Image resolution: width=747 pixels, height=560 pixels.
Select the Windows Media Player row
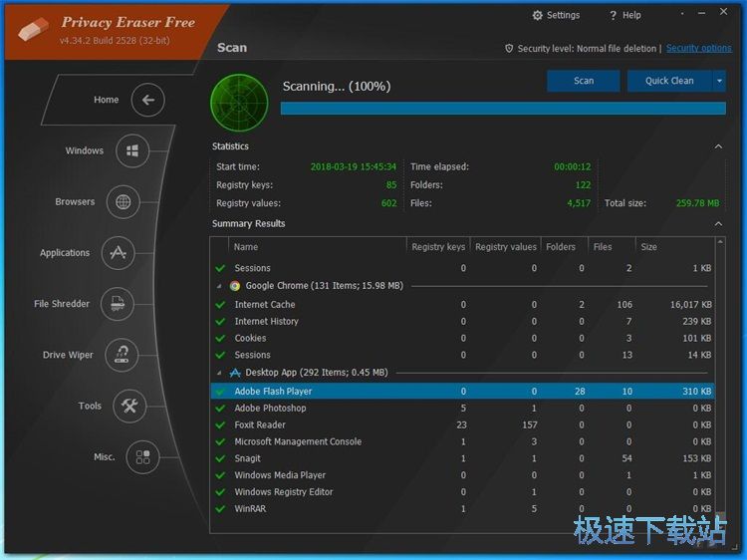pyautogui.click(x=462, y=475)
